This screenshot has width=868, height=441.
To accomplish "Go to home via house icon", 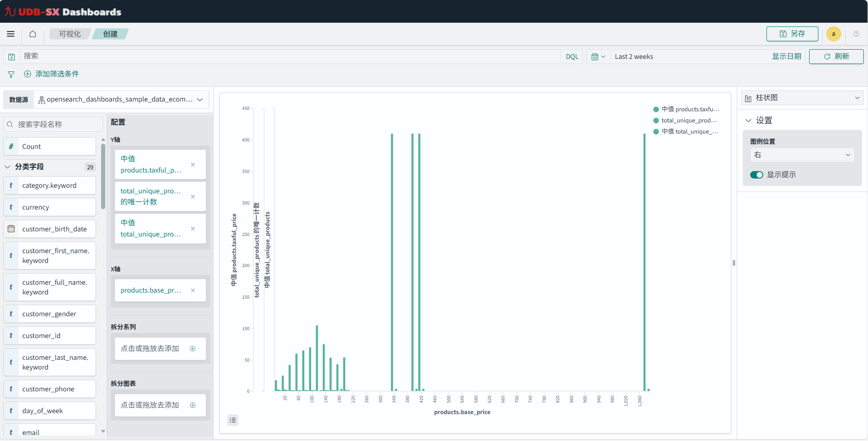I will pos(32,34).
